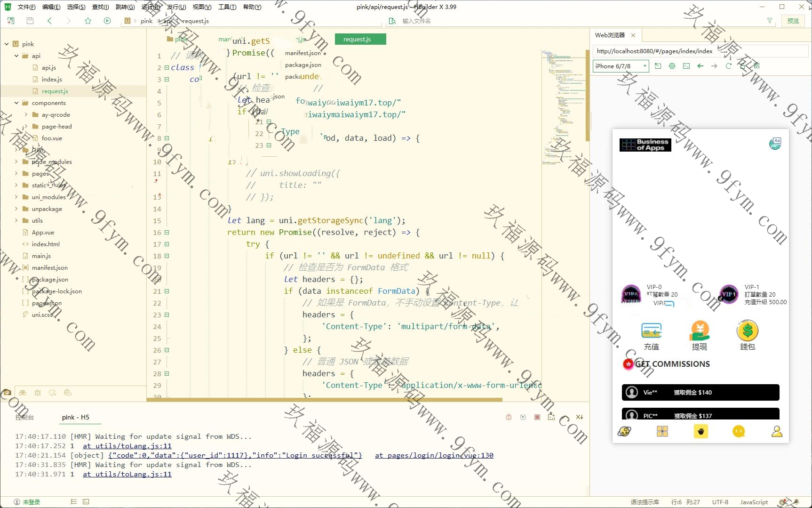This screenshot has height=508, width=812.
Task: Click the 预览 preview button
Action: coord(793,21)
